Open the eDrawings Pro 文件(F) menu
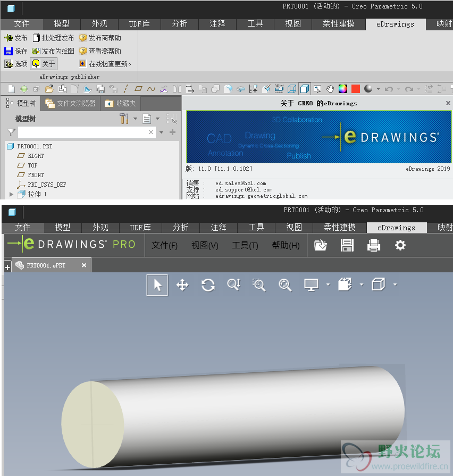This screenshot has width=453, height=476. point(164,245)
